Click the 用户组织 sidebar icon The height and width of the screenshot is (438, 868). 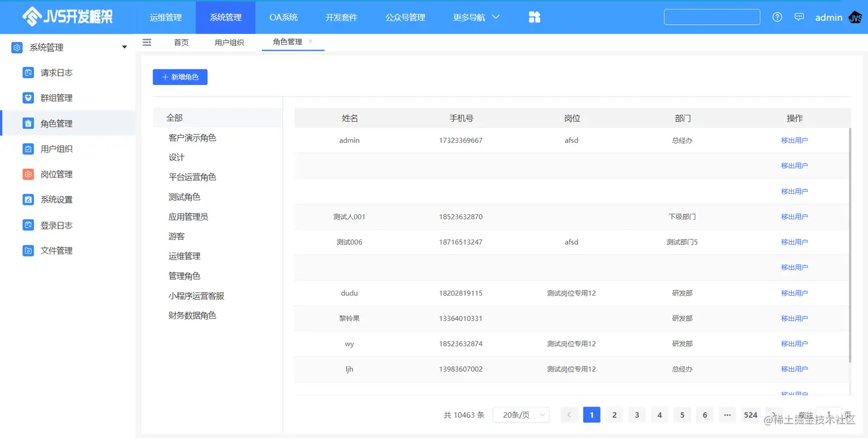pyautogui.click(x=28, y=149)
